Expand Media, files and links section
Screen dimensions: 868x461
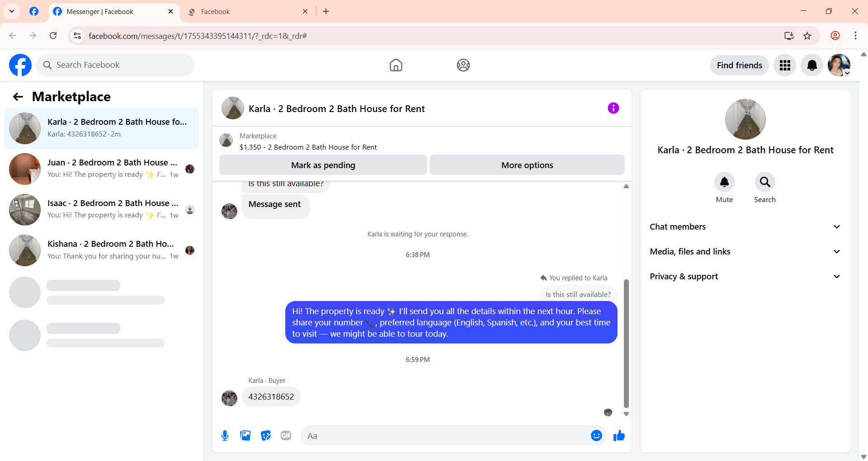pos(745,252)
